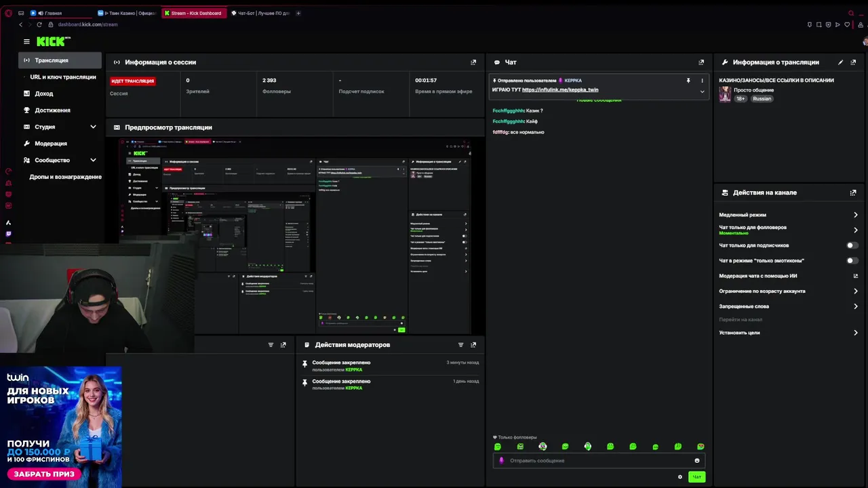Pop out the Действия модераторов panel
Screen dimensions: 868x488
coord(473,345)
